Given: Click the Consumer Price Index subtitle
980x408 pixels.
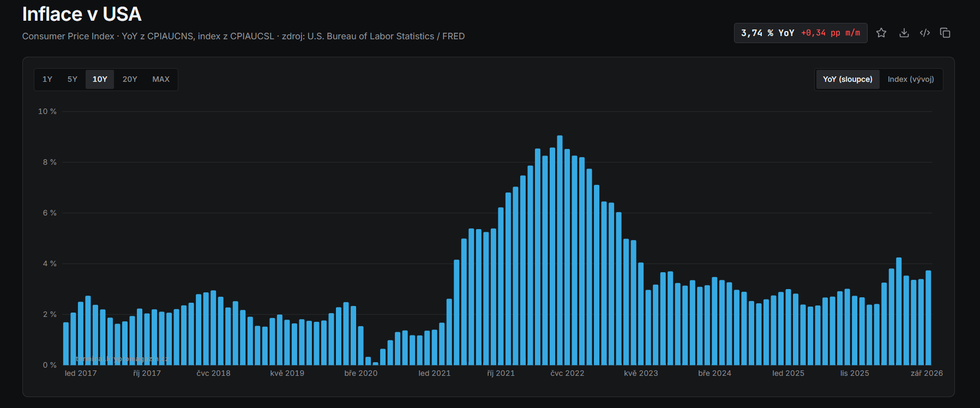Looking at the screenshot, I should [243, 36].
